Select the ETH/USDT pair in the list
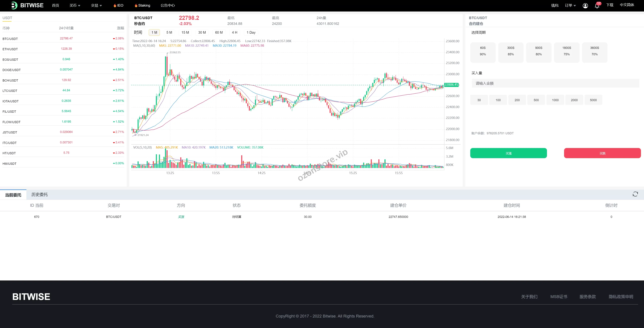 click(10, 49)
